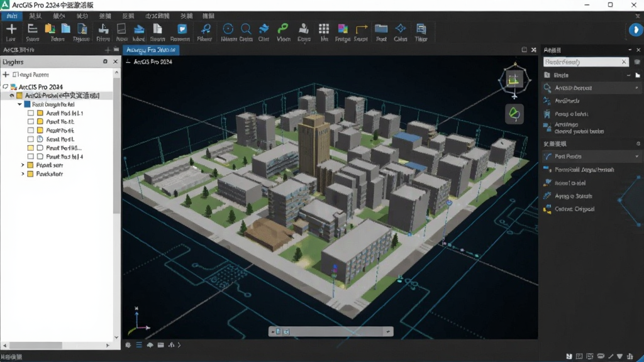
Task: Toggle checkbox of the layer row ending '4'
Action: [31, 156]
